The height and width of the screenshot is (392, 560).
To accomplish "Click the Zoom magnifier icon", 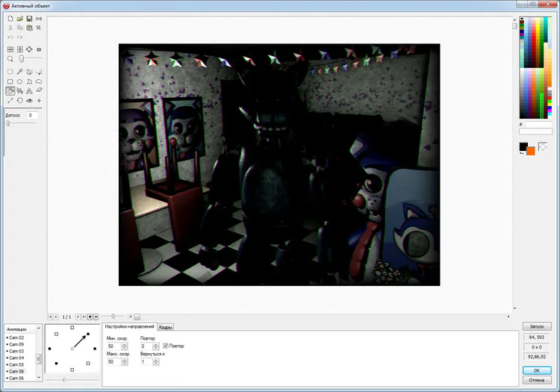I will [10, 59].
